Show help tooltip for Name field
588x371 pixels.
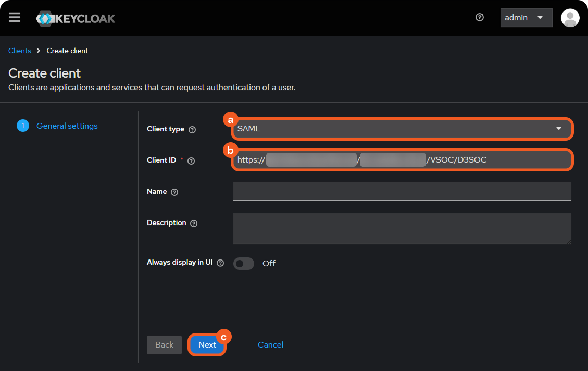(x=174, y=192)
